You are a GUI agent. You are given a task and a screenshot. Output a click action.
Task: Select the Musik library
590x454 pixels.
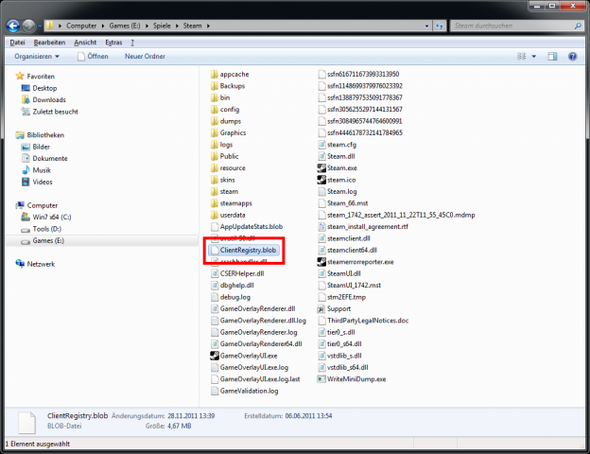(x=36, y=170)
